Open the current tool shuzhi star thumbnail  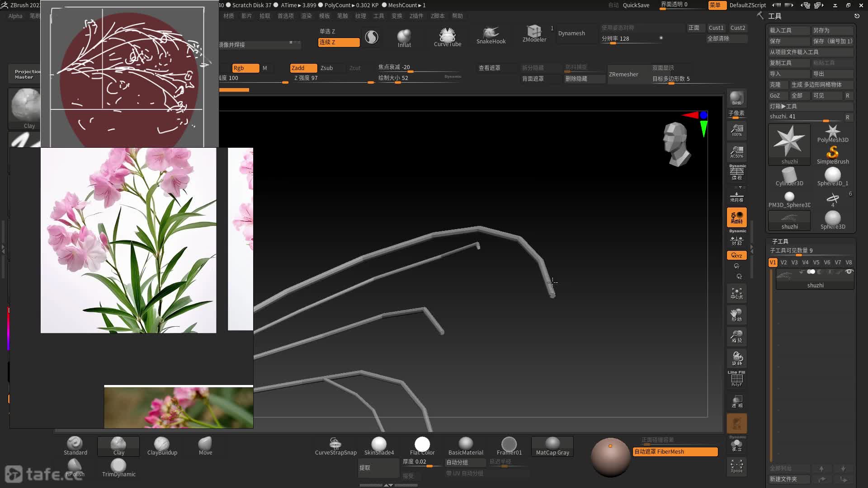pyautogui.click(x=789, y=145)
